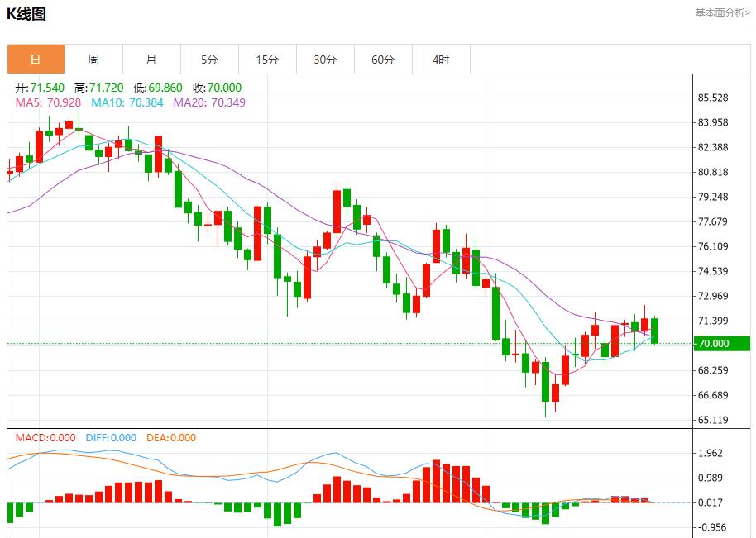Click the 开:71.540 opening price readout
The width and height of the screenshot is (756, 538).
(41, 88)
